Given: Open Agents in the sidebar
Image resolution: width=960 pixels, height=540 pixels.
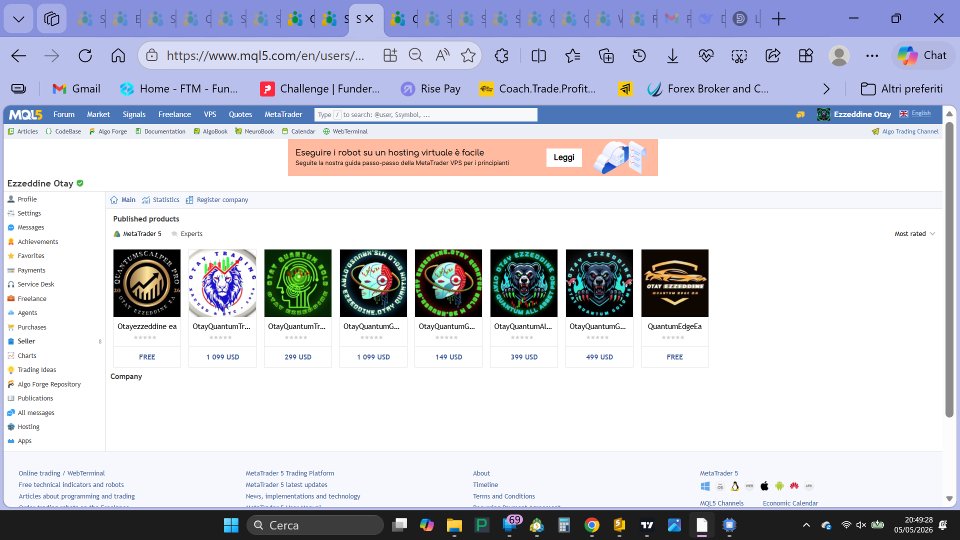Looking at the screenshot, I should click(27, 312).
